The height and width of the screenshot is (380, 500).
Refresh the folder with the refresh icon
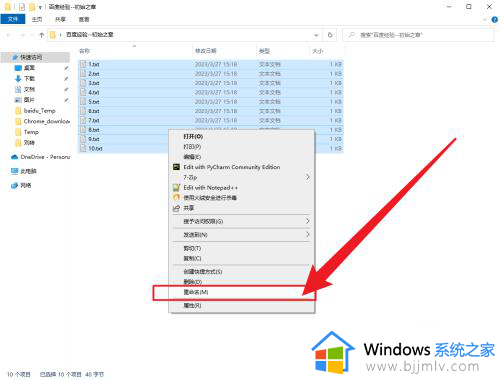[330, 35]
